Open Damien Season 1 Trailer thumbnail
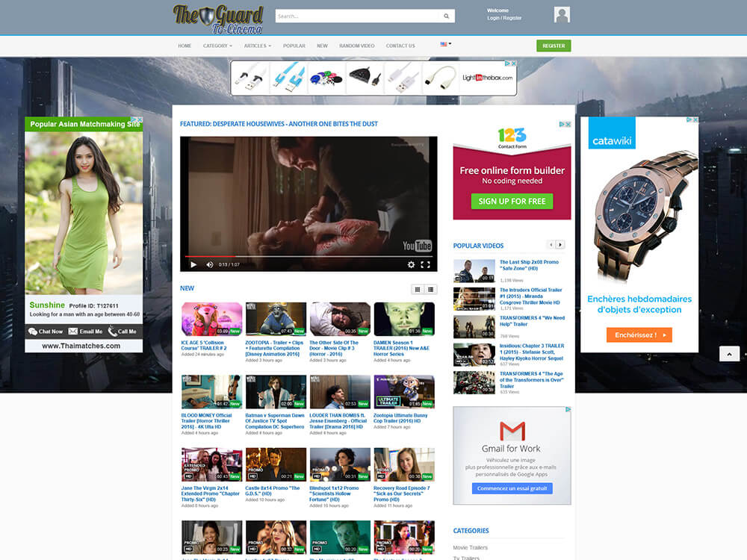 click(x=404, y=319)
